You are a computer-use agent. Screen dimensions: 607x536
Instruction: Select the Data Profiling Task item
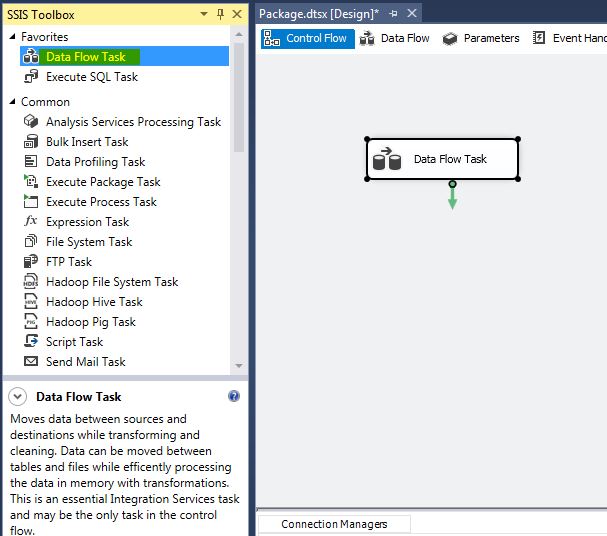tap(124, 161)
